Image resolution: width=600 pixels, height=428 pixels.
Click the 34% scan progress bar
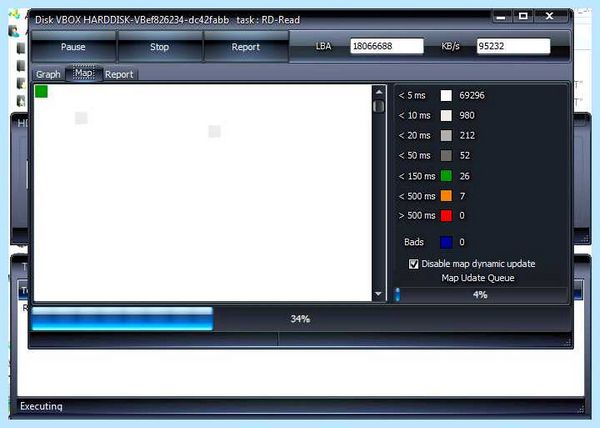(300, 319)
